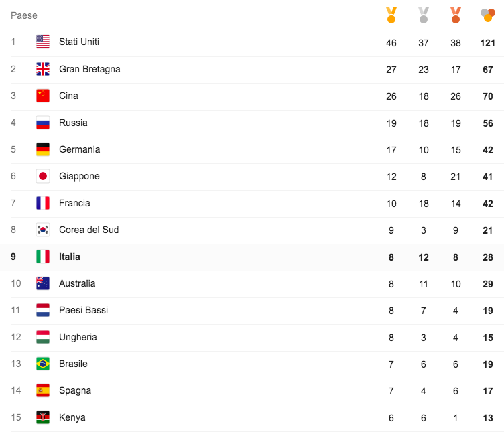Click the Spagna country name
504x434 pixels.
75,390
